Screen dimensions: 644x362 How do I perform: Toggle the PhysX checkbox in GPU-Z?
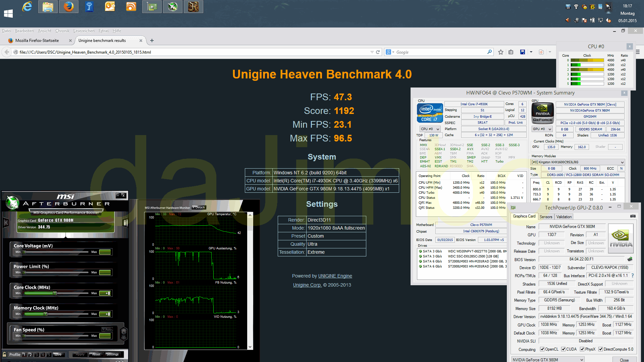(582, 349)
